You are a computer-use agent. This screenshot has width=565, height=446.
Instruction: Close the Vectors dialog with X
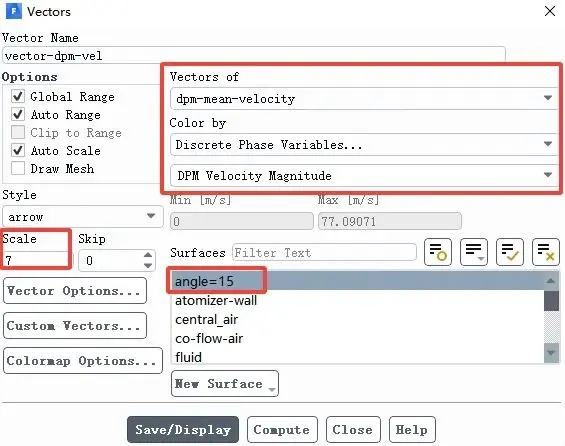tap(550, 11)
